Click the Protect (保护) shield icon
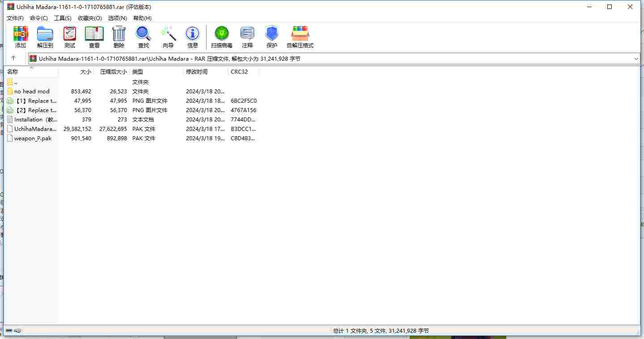 (272, 34)
